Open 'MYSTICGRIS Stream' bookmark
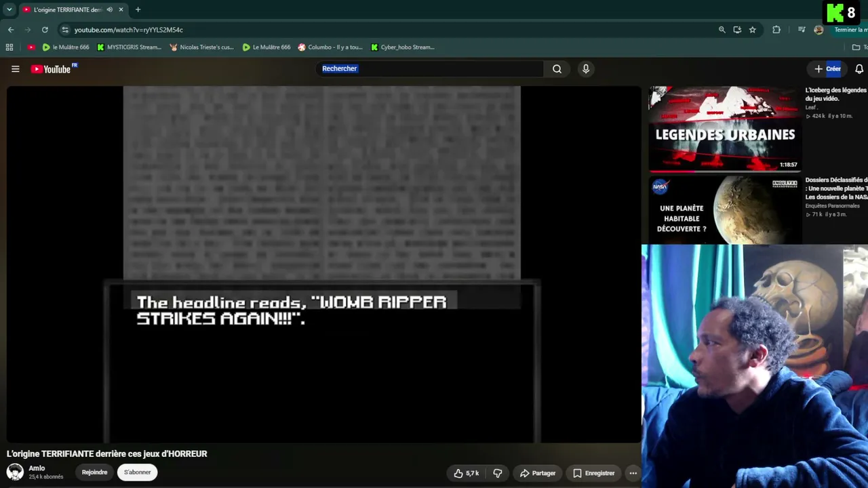This screenshot has height=488, width=868. 129,47
